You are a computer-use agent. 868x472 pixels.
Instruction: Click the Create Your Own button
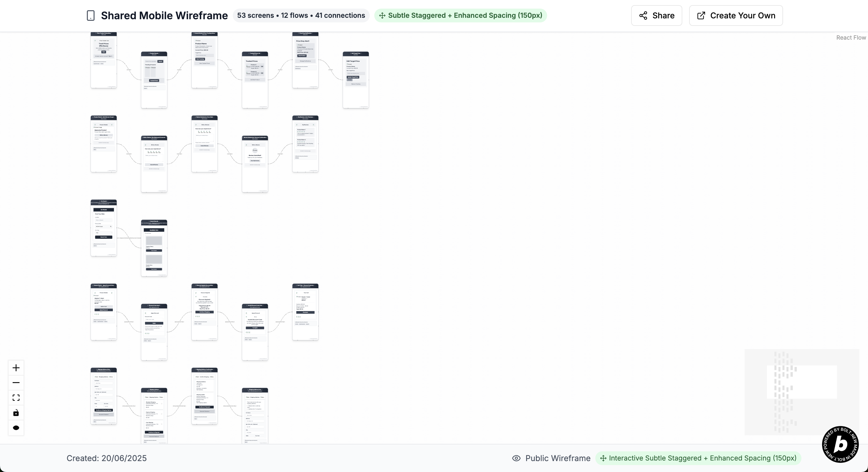pyautogui.click(x=736, y=16)
